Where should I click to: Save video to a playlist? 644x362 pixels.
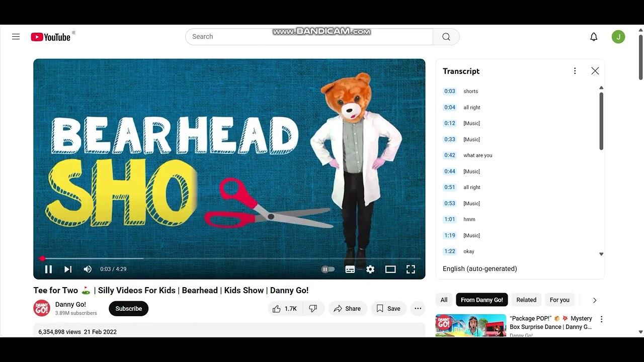pyautogui.click(x=388, y=309)
